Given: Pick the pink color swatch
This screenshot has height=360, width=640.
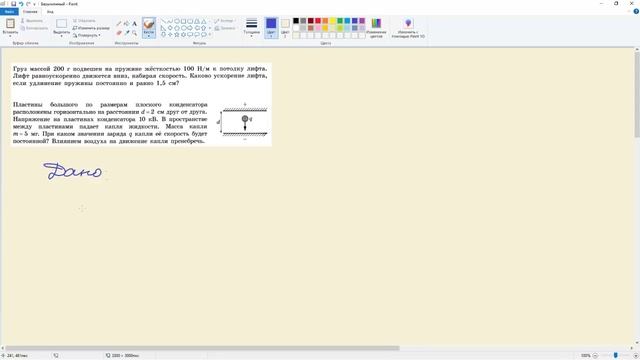Looking at the screenshot, I should [x=318, y=28].
